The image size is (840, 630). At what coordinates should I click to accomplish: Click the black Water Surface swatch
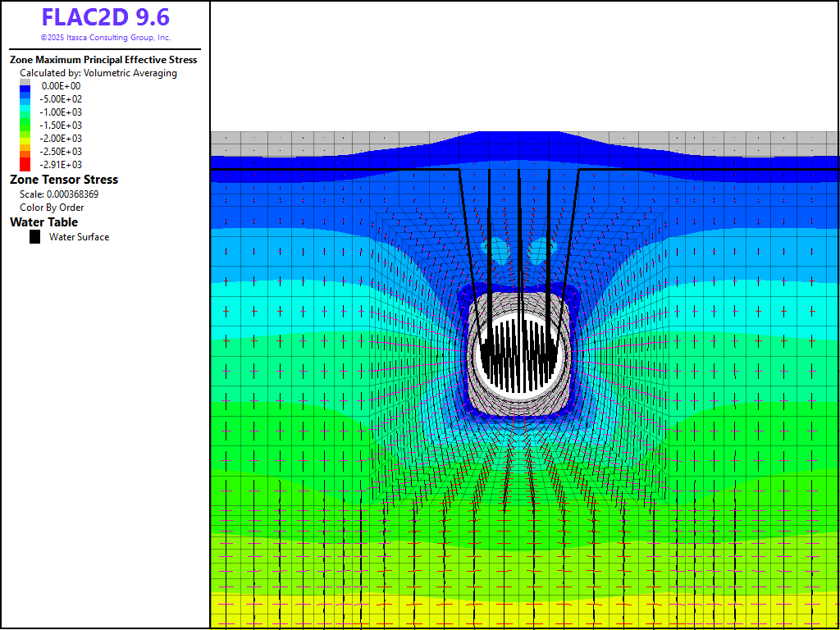(x=35, y=237)
